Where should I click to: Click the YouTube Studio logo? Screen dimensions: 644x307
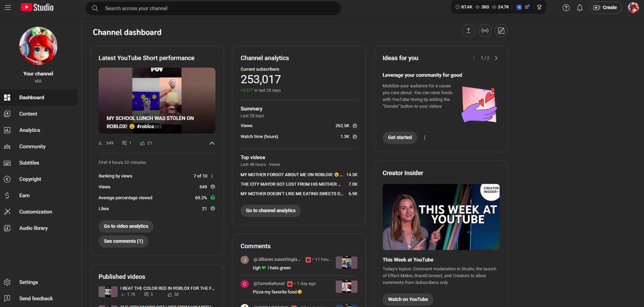coord(37,7)
